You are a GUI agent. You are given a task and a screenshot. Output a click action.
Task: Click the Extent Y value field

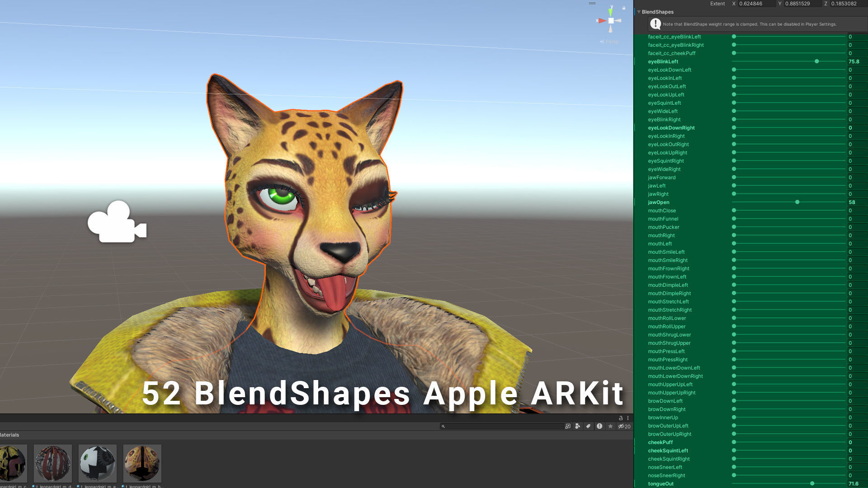tap(803, 4)
